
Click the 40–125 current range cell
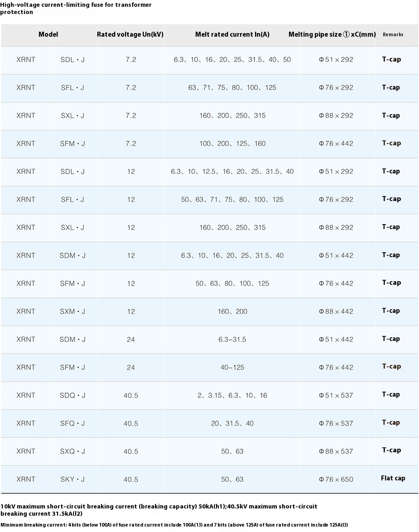(232, 367)
